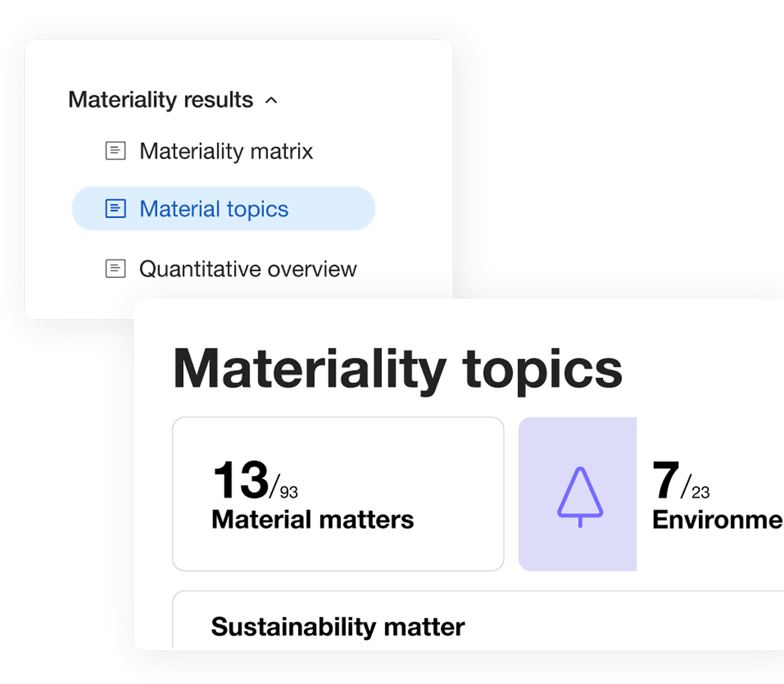Click the Material matters label
The height and width of the screenshot is (684, 784).
(x=313, y=519)
